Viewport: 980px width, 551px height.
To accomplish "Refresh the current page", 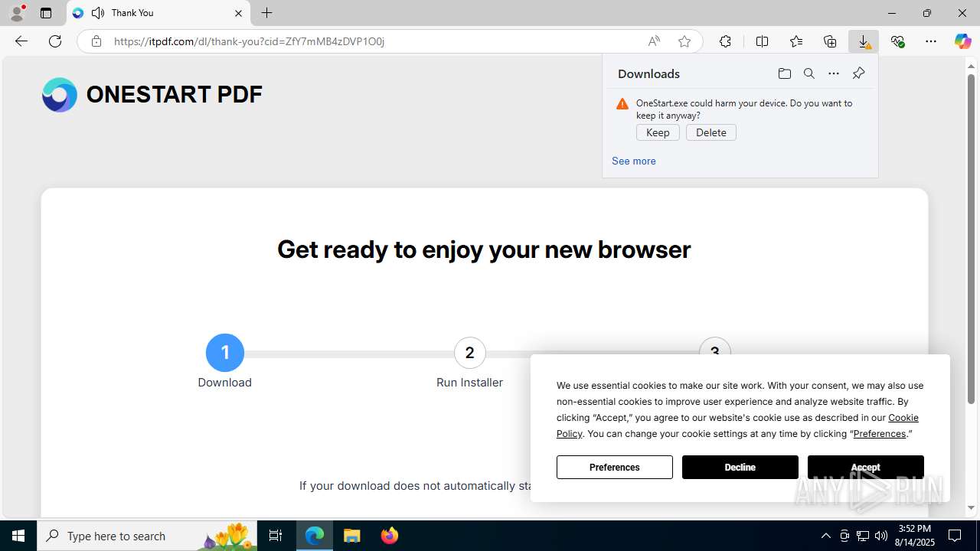I will tap(55, 41).
